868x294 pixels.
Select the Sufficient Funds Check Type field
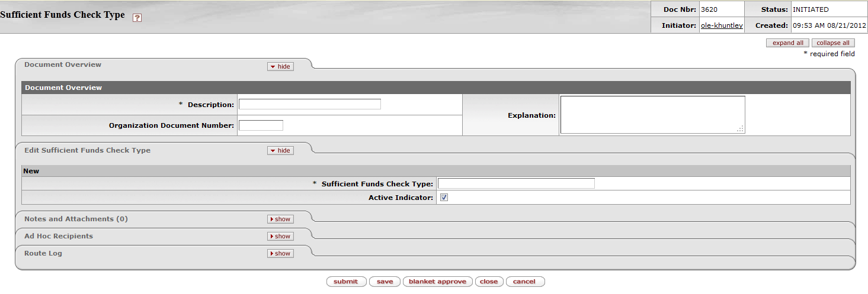[515, 184]
